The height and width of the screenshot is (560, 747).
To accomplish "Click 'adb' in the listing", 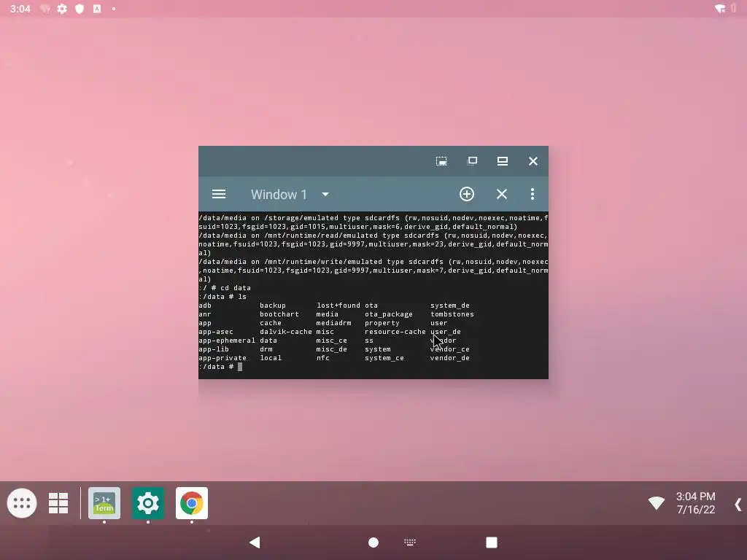I will 205,306.
